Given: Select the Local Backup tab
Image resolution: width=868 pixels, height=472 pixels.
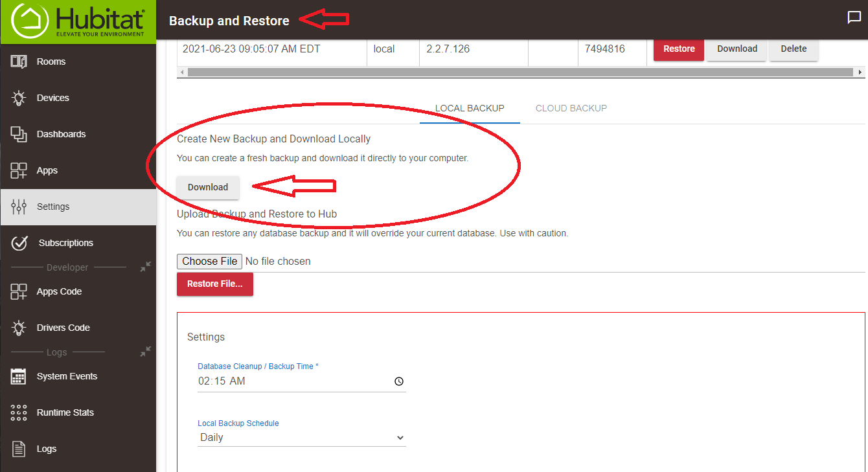Looking at the screenshot, I should tap(470, 108).
